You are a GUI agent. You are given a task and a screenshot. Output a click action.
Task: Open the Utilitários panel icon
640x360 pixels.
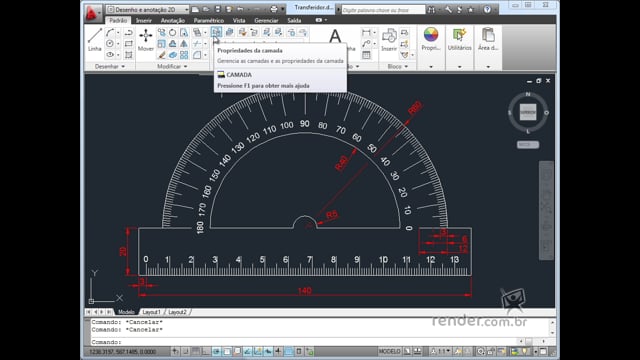[x=460, y=40]
